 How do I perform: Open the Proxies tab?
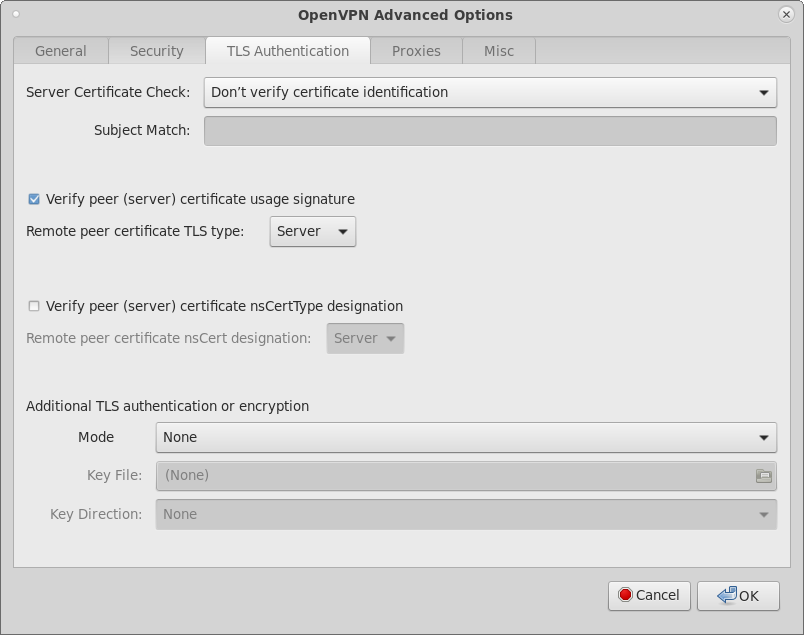416,51
